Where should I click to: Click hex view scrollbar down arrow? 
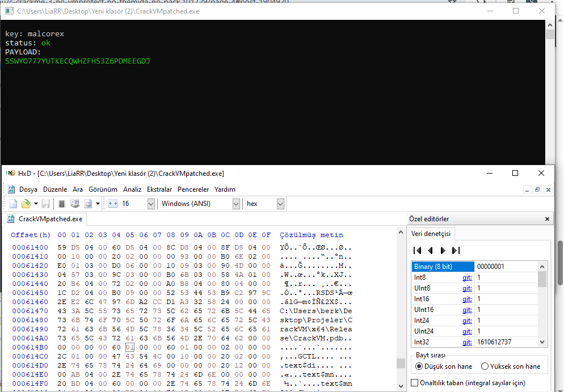[401, 386]
